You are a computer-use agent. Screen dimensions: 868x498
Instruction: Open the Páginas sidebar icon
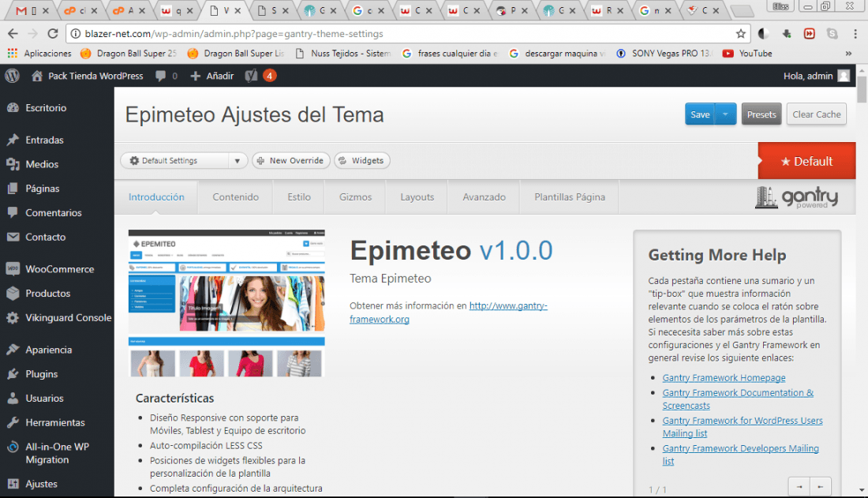click(x=13, y=189)
